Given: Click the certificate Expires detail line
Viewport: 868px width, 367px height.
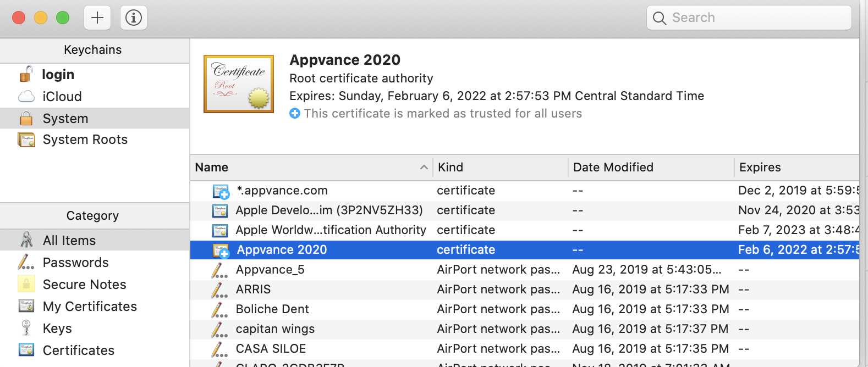Looking at the screenshot, I should 497,96.
